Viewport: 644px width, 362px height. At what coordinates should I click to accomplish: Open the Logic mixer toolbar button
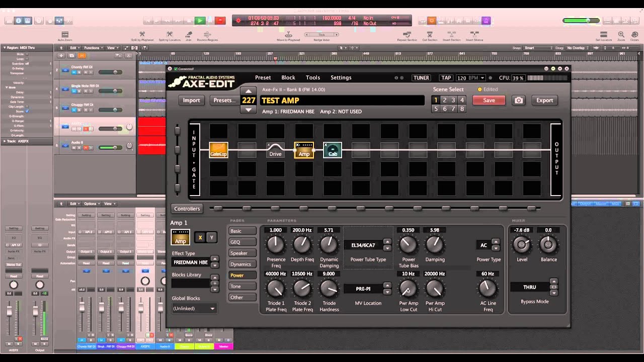tap(59, 21)
